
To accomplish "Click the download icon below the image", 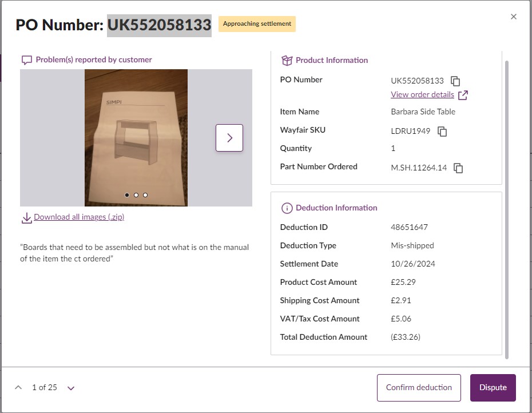I will (x=26, y=218).
